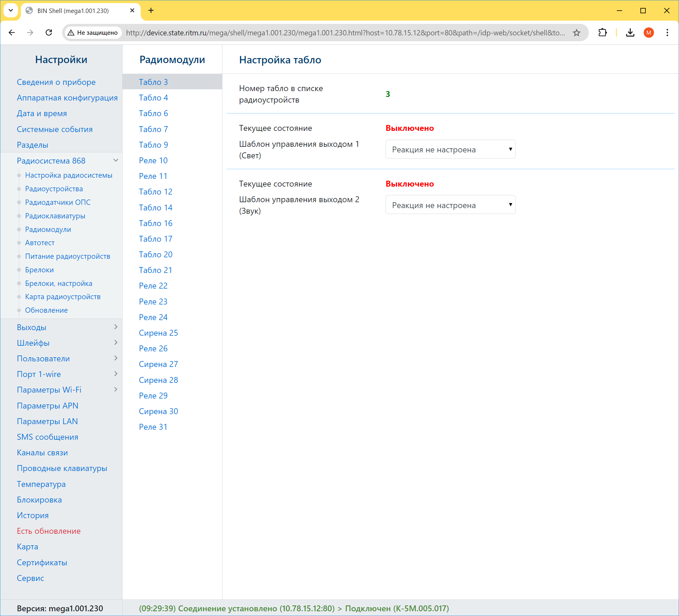
Task: Go to Дата и время settings
Action: tap(42, 113)
